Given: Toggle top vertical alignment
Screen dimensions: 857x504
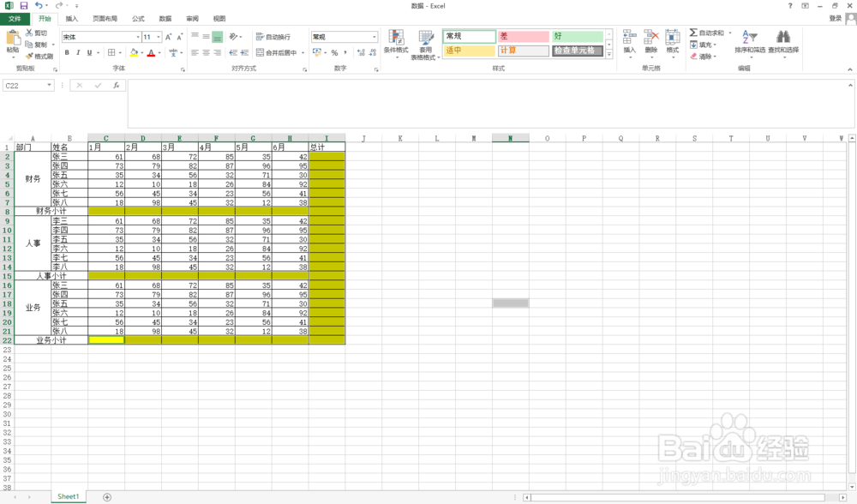Looking at the screenshot, I should click(195, 36).
